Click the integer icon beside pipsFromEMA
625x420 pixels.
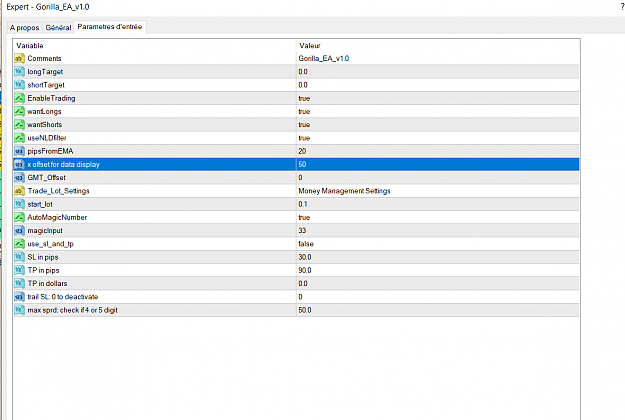[19, 151]
